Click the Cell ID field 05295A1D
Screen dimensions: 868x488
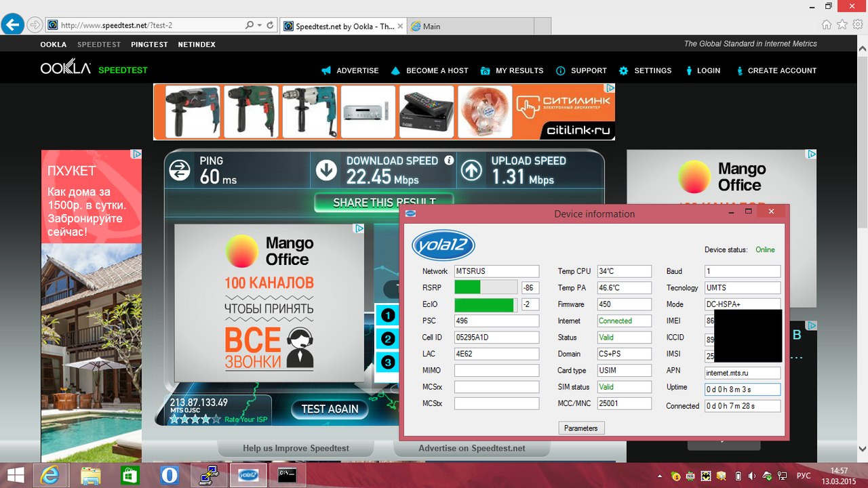coord(496,338)
